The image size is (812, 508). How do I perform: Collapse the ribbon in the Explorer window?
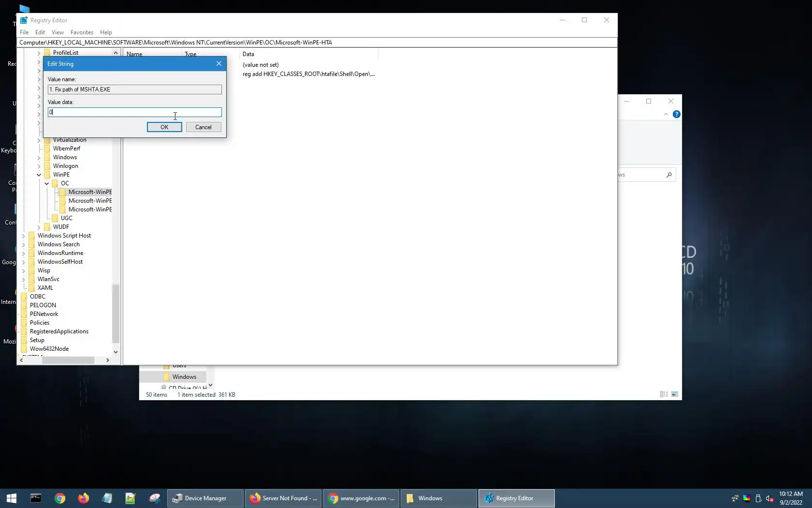pos(666,114)
